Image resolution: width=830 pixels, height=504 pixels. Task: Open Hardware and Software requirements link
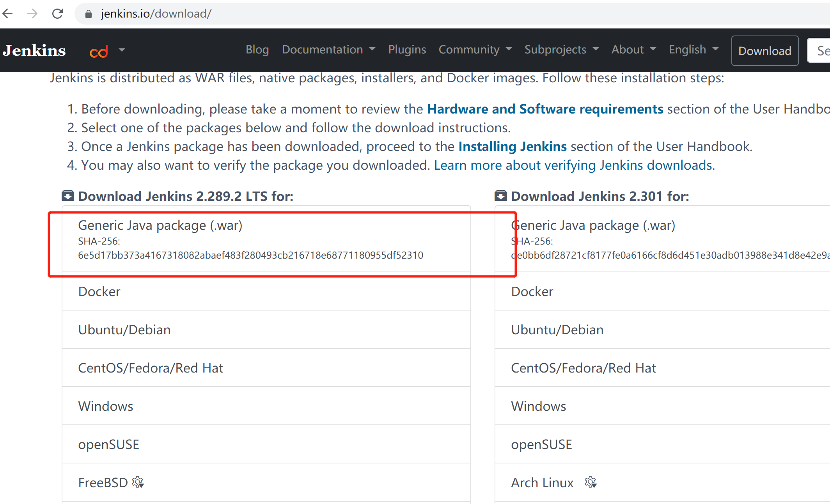click(545, 109)
